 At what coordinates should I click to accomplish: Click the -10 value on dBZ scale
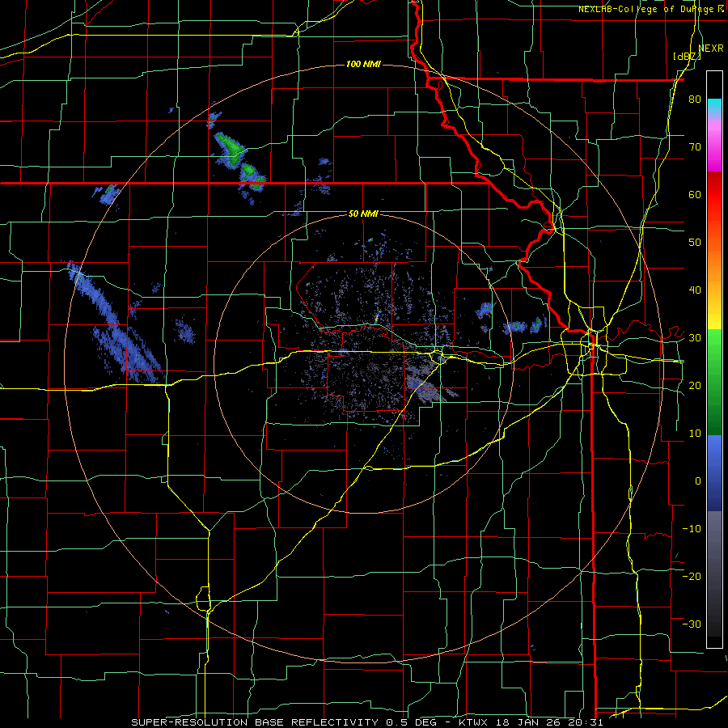692,528
